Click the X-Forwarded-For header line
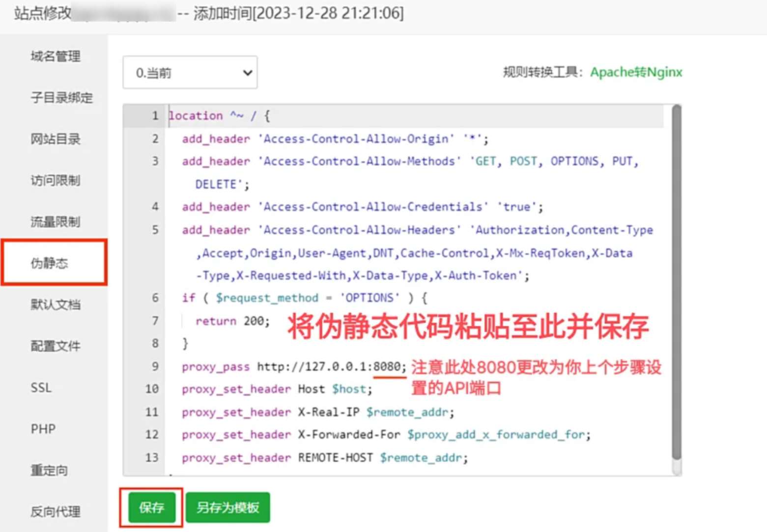The image size is (767, 532). click(386, 435)
